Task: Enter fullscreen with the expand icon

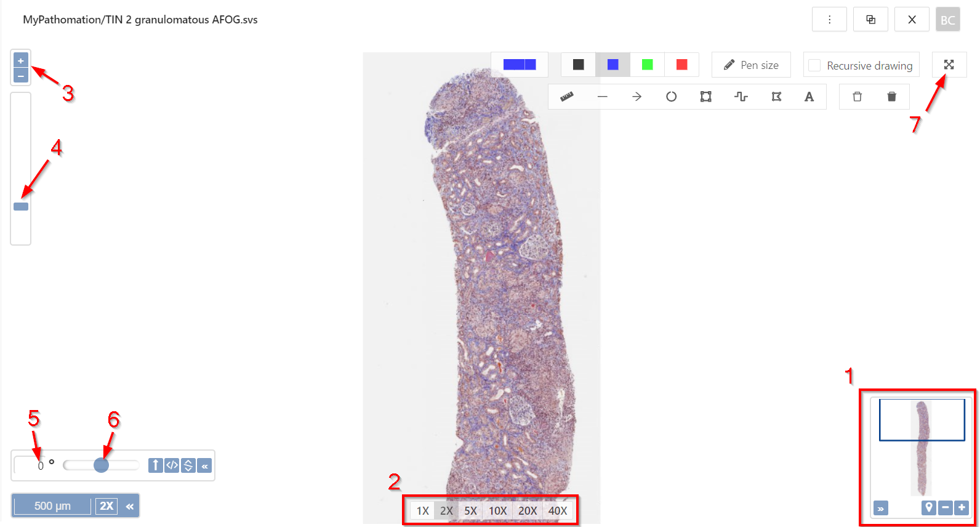Action: pyautogui.click(x=949, y=65)
